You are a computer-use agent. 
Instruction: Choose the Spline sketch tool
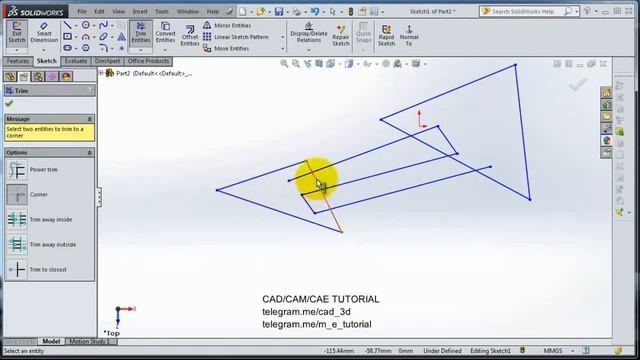[104, 25]
